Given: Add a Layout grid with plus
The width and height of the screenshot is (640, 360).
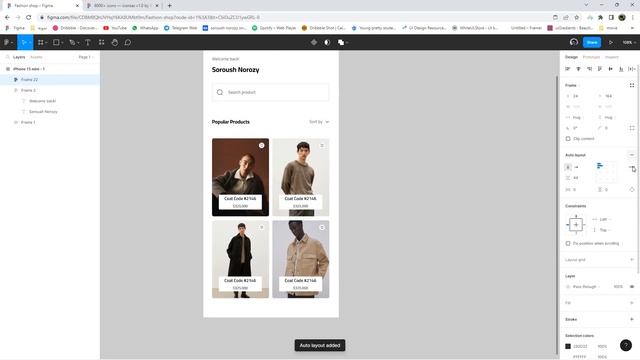Looking at the screenshot, I should pyautogui.click(x=632, y=260).
